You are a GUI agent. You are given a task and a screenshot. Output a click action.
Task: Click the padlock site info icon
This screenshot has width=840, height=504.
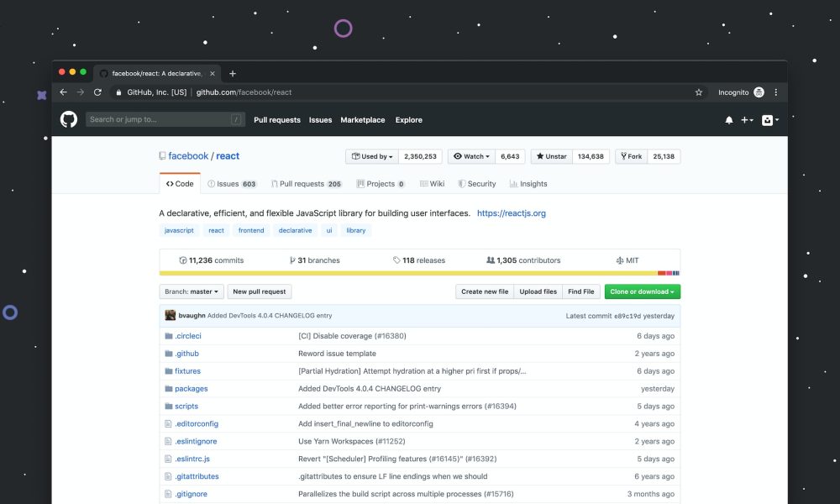click(118, 92)
